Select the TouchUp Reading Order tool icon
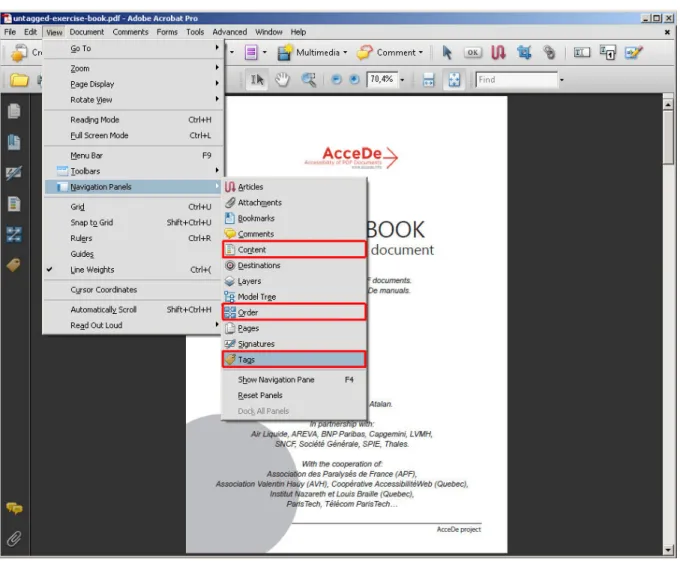 (608, 53)
